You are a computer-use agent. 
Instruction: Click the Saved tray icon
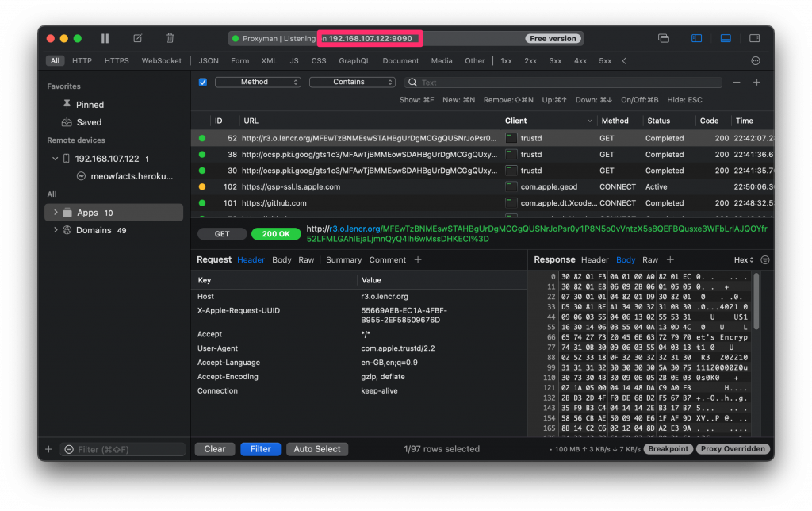[67, 122]
